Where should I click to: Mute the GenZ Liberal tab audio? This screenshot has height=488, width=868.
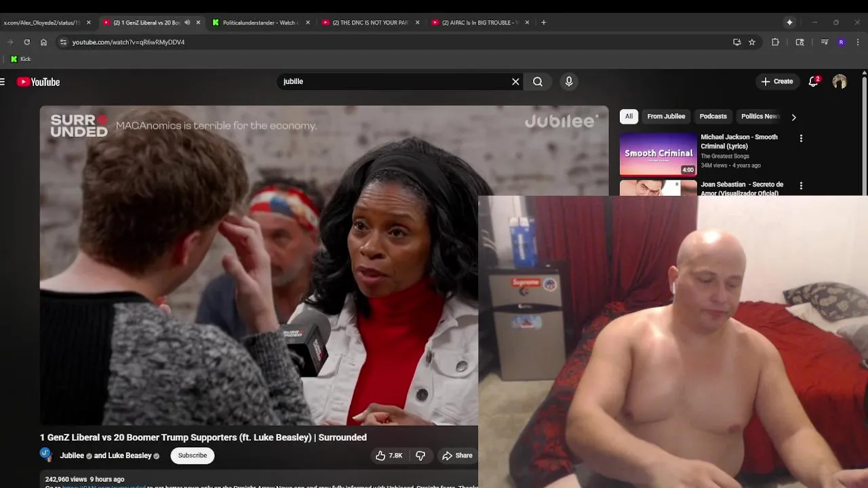[x=187, y=22]
